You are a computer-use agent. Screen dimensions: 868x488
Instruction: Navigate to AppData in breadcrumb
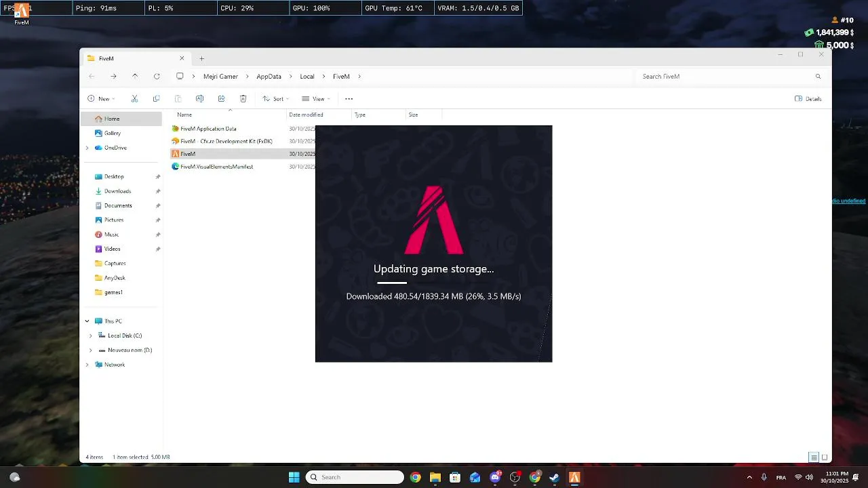pos(269,77)
